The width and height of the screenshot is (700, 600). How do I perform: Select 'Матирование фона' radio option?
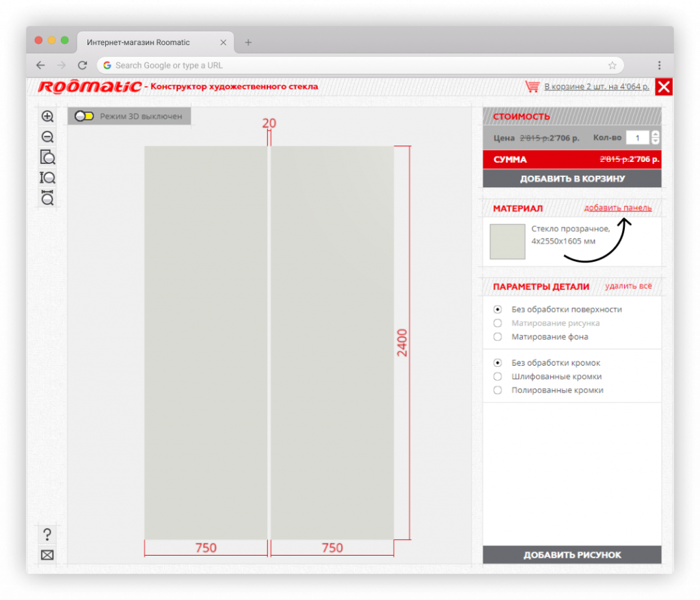[498, 337]
